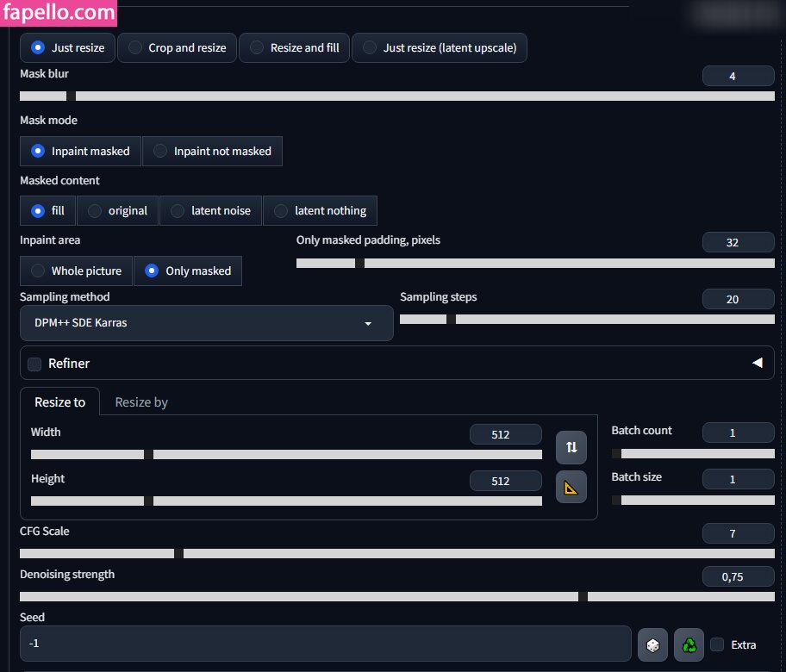Tick the Extra seed checkbox
The width and height of the screenshot is (786, 672).
(717, 644)
